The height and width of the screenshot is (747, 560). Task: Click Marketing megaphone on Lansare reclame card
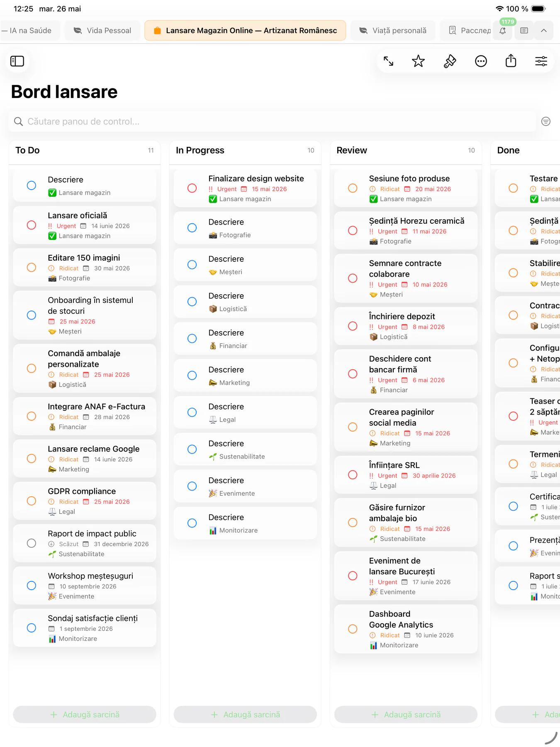click(52, 469)
